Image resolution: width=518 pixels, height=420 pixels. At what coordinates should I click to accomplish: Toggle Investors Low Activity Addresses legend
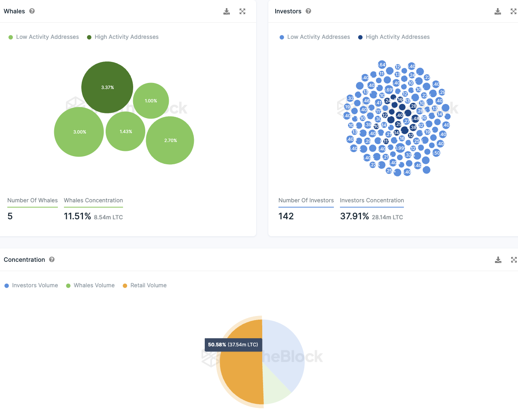click(x=315, y=37)
